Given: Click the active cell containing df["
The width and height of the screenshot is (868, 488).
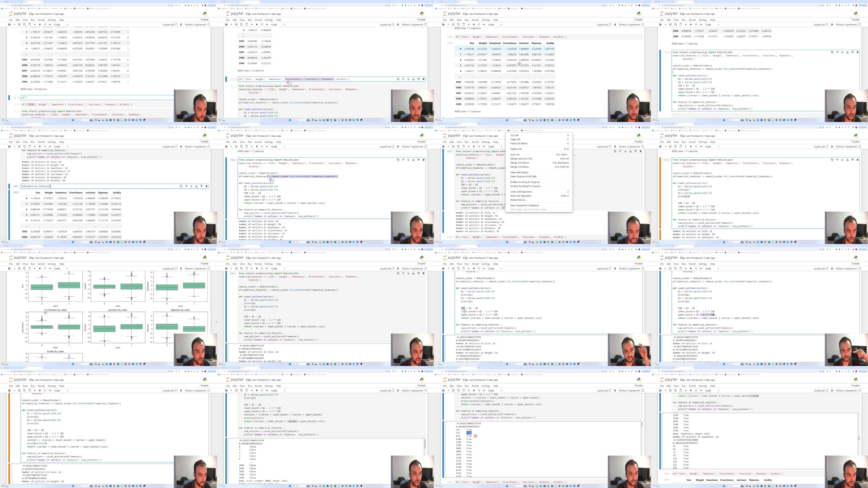Looking at the screenshot, I should click(98, 98).
